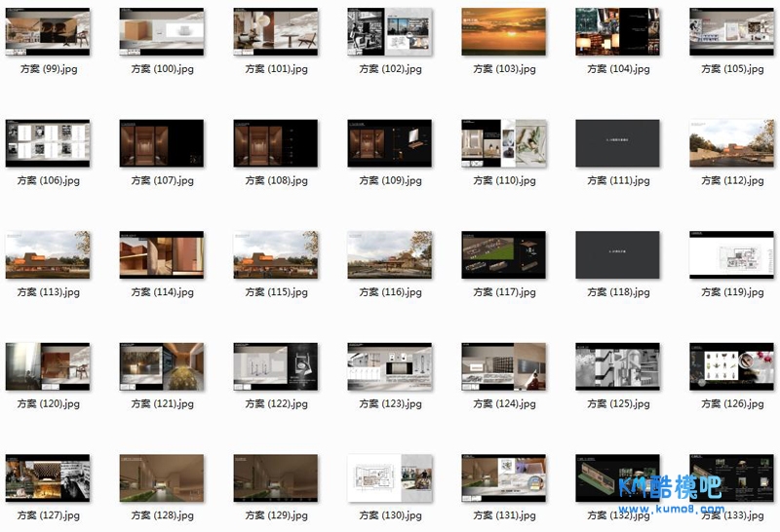The image size is (780, 532).
Task: Select thumbnail of 方案 (105).jpg
Action: pos(731,32)
